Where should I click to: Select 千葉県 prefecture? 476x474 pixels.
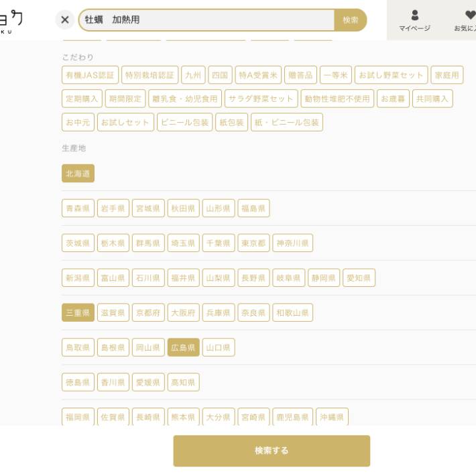(219, 243)
